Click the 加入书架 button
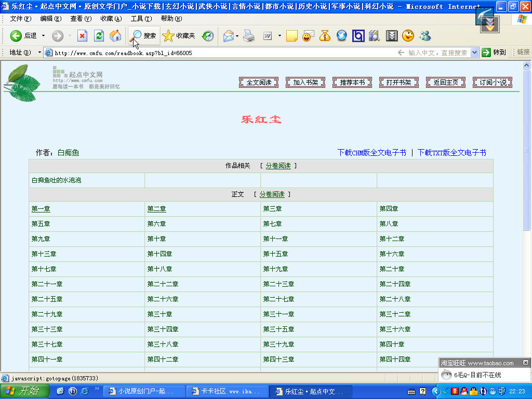This screenshot has height=399, width=532. pos(305,83)
